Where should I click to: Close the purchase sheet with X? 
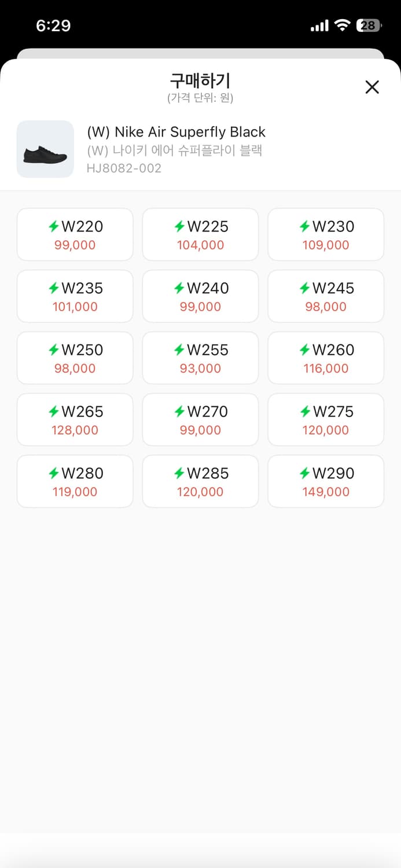372,87
